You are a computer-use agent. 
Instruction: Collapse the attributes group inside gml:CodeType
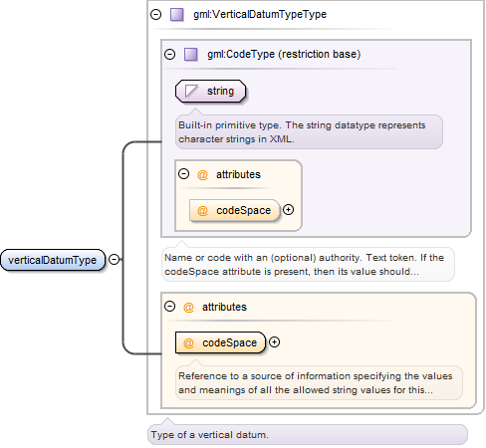[183, 174]
